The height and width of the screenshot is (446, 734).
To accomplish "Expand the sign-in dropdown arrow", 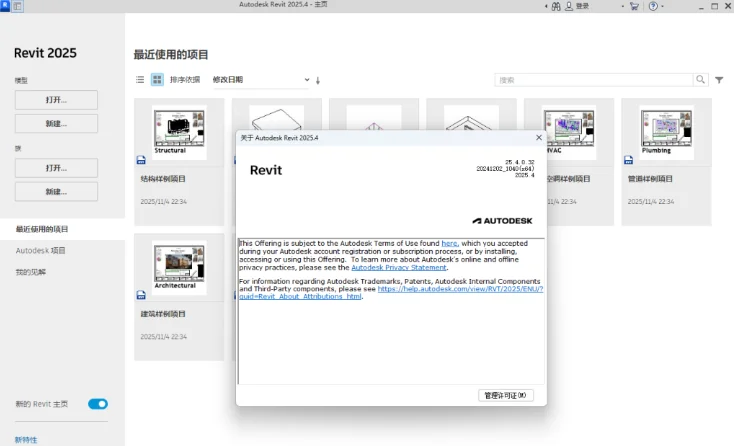I will [622, 7].
